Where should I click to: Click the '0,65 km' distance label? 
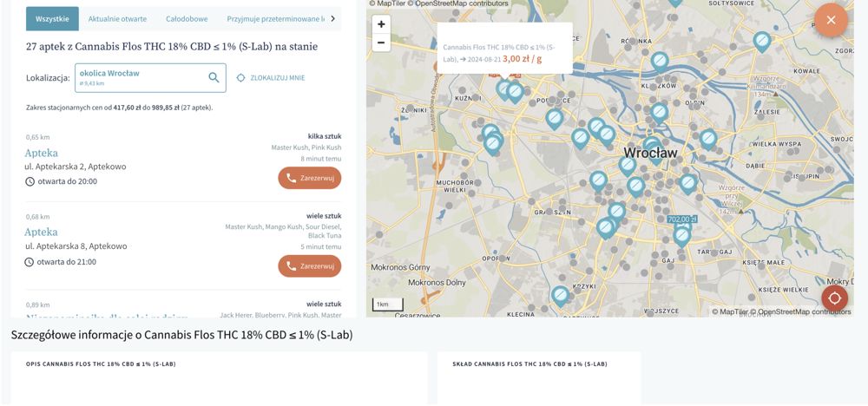pos(37,137)
